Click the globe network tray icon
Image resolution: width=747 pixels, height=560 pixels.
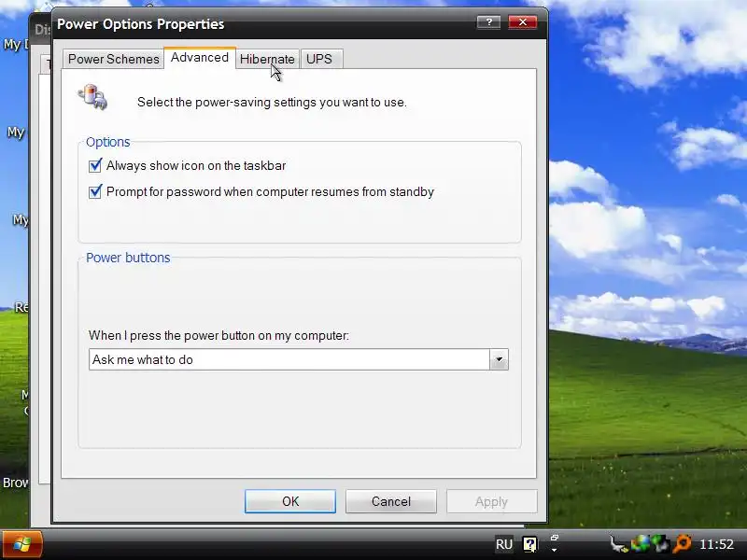point(641,544)
